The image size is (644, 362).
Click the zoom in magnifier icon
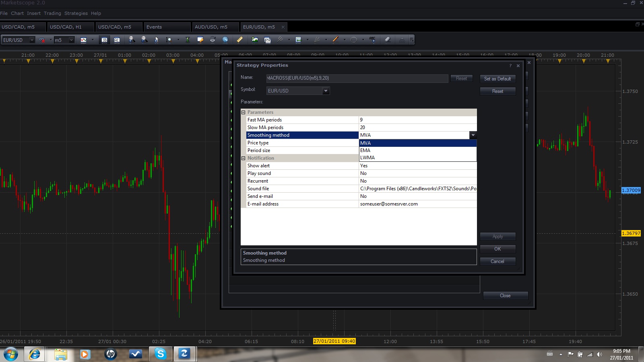[x=132, y=40]
